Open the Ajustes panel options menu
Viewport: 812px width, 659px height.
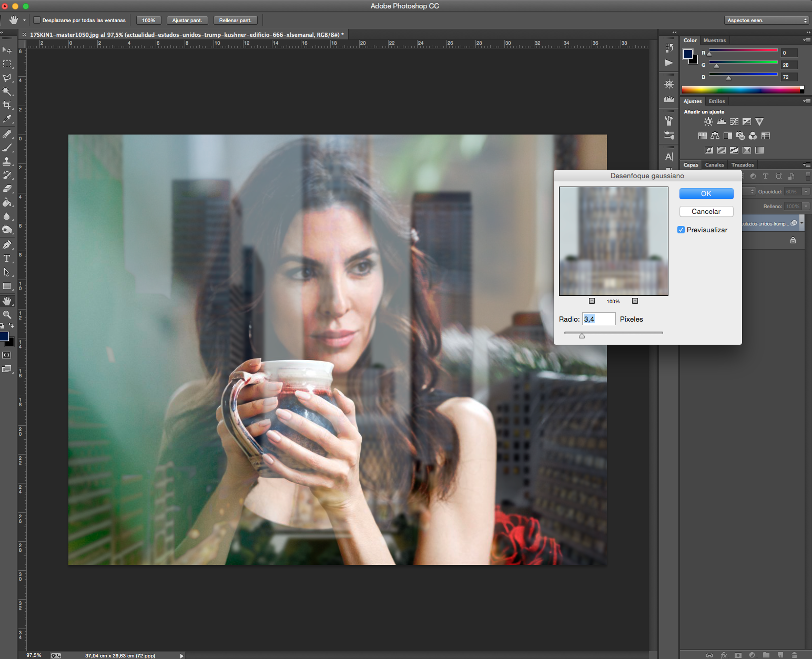807,101
